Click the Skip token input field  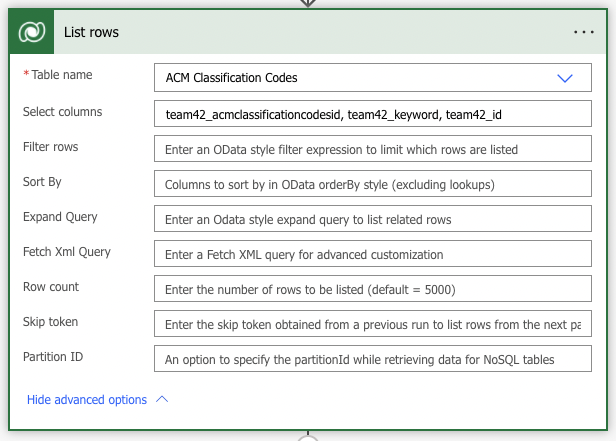(373, 324)
